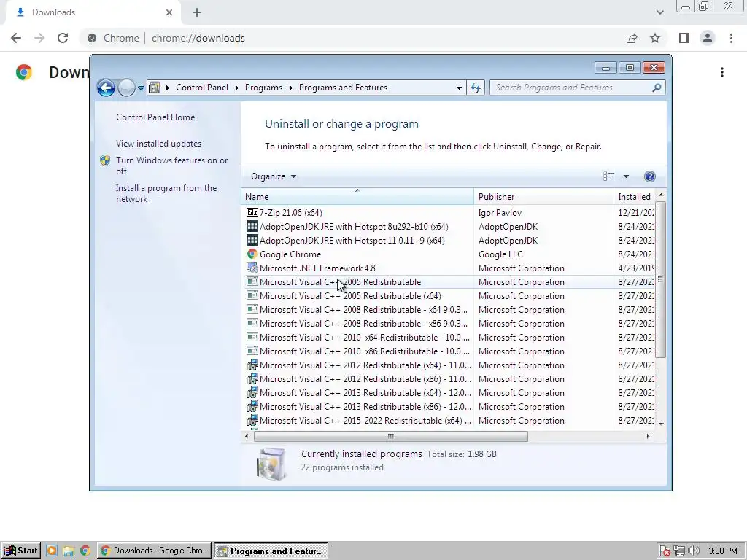
Task: Sort by Installed On column header
Action: click(635, 197)
